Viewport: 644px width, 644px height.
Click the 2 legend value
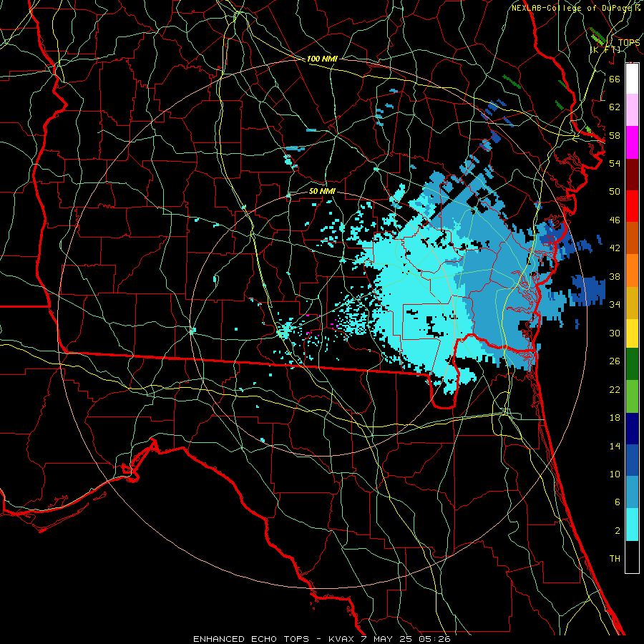click(618, 531)
